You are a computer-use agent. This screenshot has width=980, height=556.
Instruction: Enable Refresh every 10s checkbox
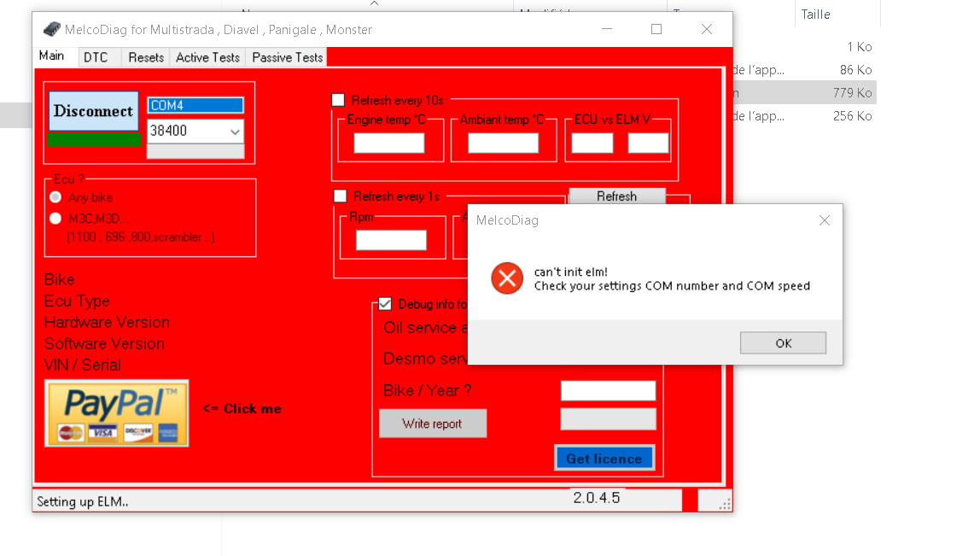(x=338, y=100)
